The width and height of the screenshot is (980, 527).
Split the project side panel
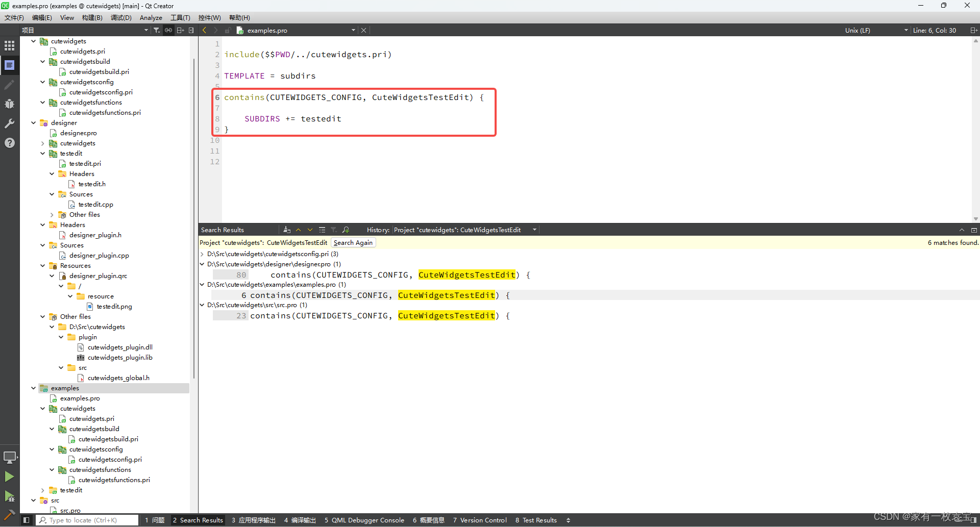(180, 30)
